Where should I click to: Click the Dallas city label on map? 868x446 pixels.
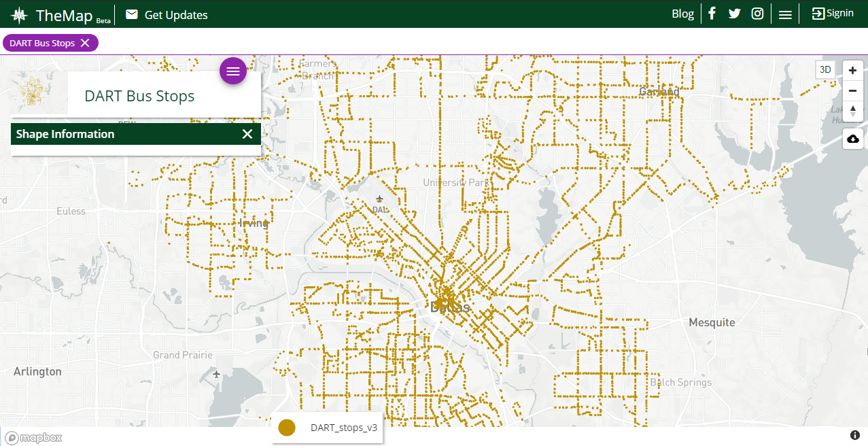click(x=450, y=307)
